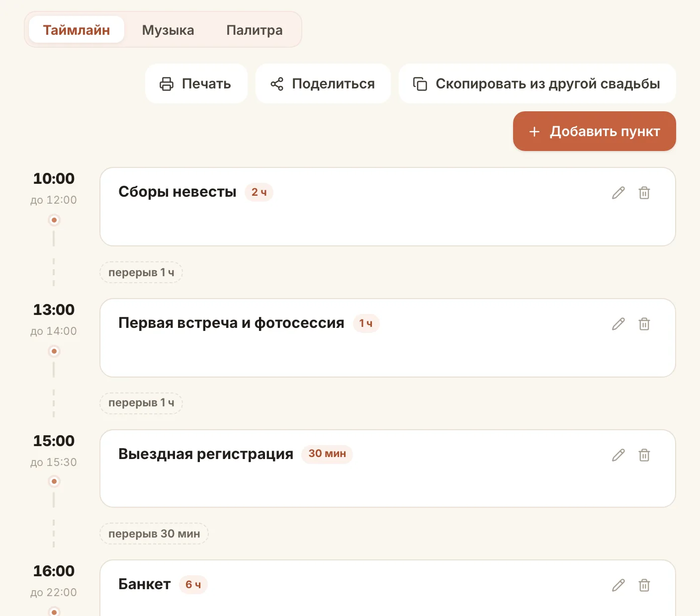Click the «30 мин» duration badge
The width and height of the screenshot is (700, 616).
pos(327,454)
